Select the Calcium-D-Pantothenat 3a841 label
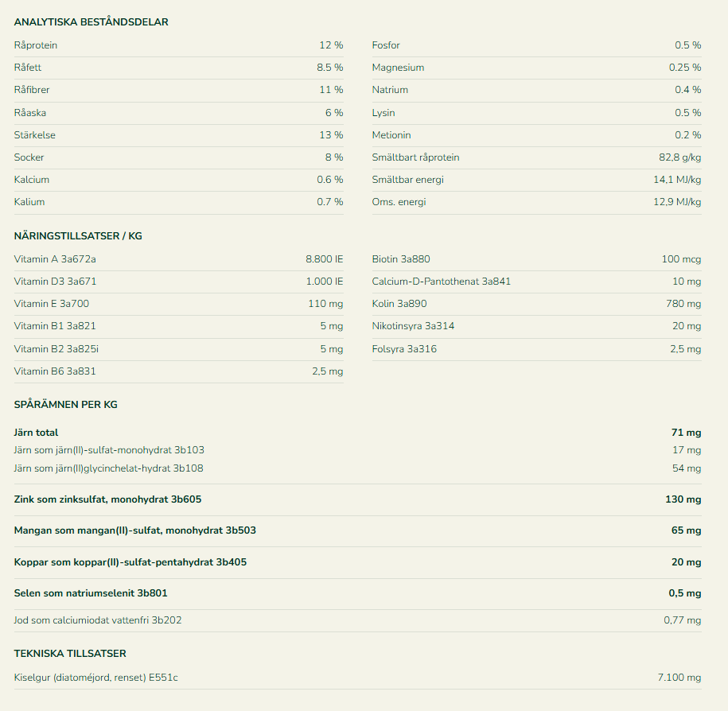728x711 pixels. 442,282
